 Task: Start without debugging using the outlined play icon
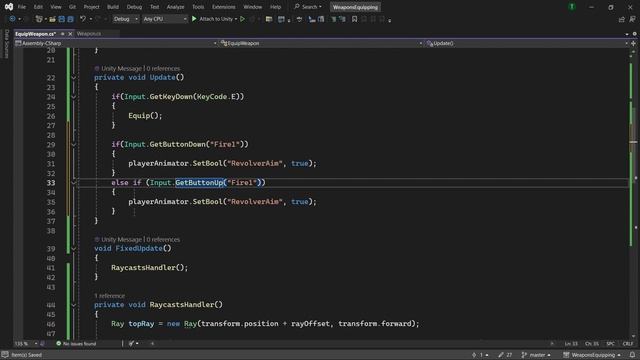242,19
